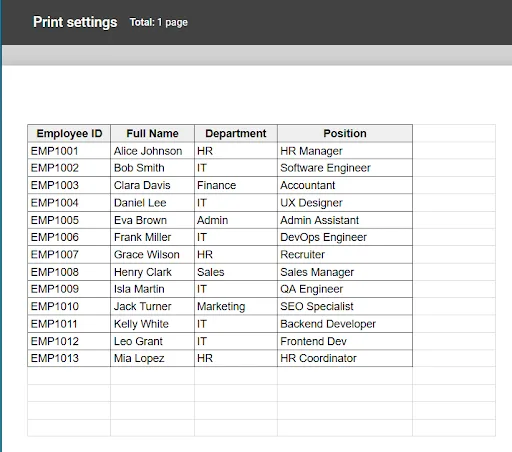Select the EMP1009 cell
The width and height of the screenshot is (512, 452).
coord(69,289)
